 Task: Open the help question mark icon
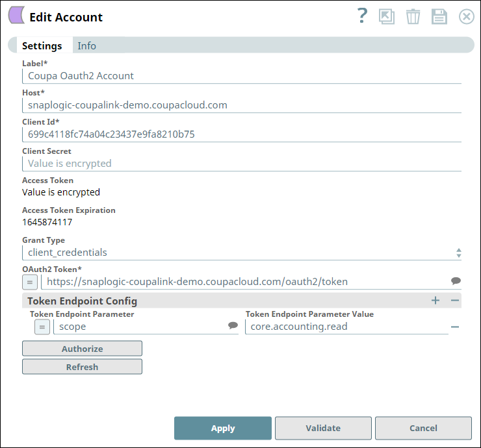click(362, 16)
